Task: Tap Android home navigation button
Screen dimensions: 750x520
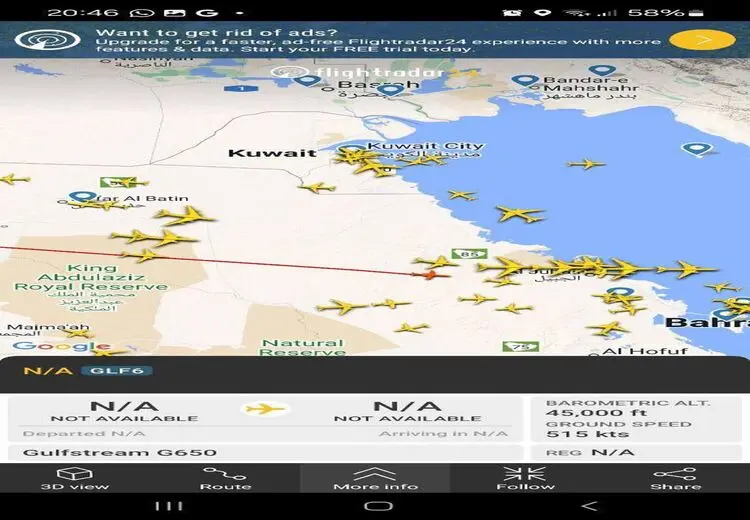Action: pos(378,506)
